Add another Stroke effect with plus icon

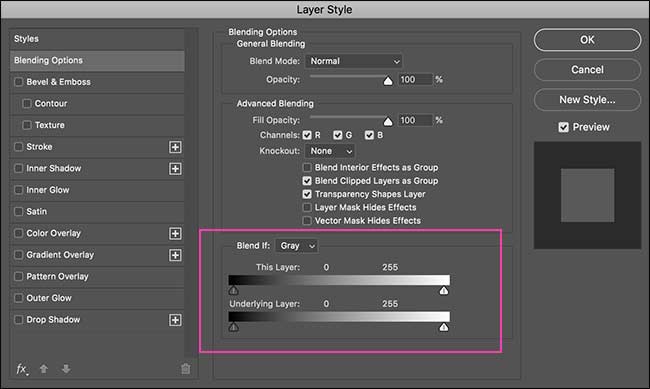(x=175, y=147)
